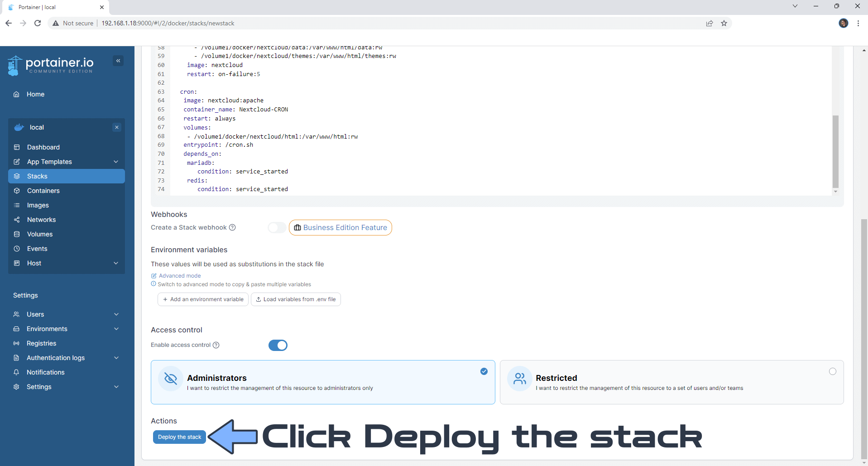Collapse the sidebar with the double-arrow button
The width and height of the screenshot is (868, 466).
pyautogui.click(x=118, y=60)
